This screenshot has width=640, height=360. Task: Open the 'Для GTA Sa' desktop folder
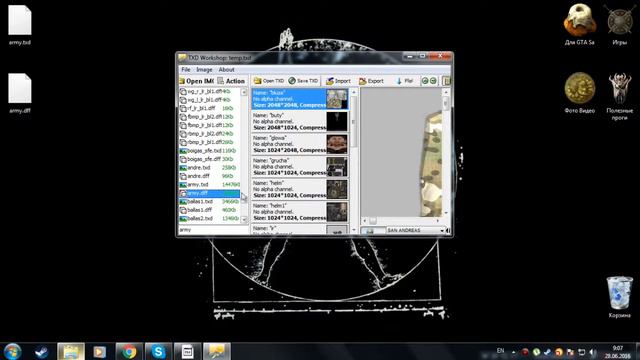click(x=579, y=24)
